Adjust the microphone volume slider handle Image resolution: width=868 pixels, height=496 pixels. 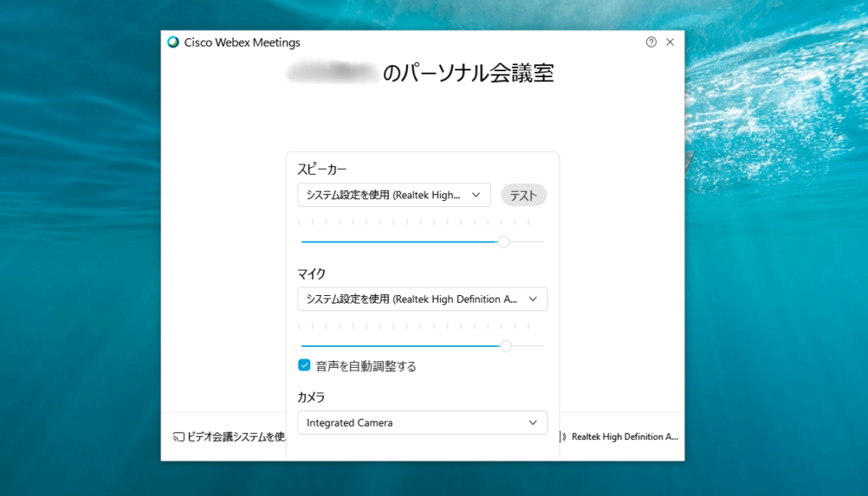(505, 346)
